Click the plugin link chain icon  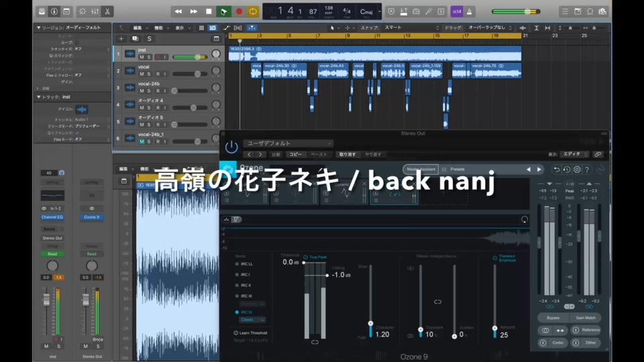point(598,154)
